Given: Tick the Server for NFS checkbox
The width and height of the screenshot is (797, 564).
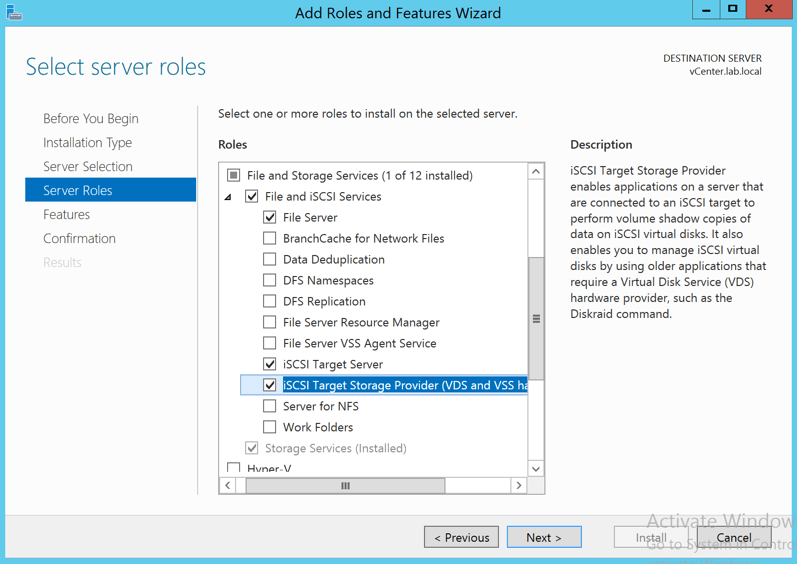Looking at the screenshot, I should click(269, 406).
